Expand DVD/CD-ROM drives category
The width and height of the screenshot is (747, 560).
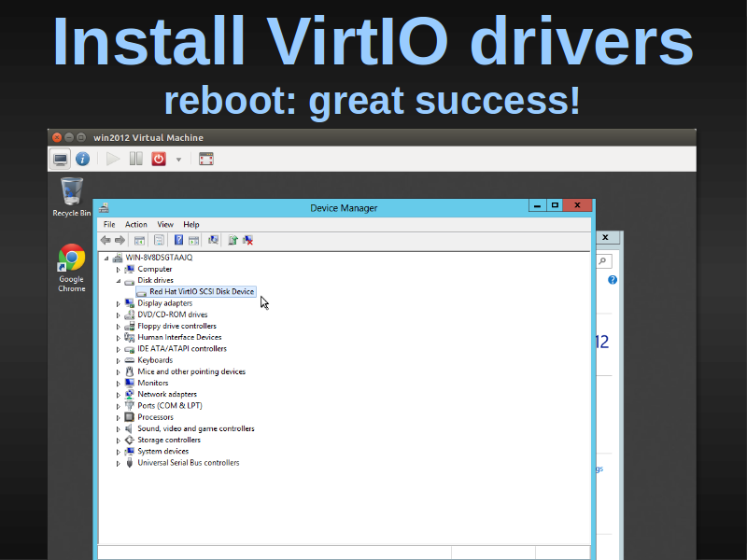[119, 315]
